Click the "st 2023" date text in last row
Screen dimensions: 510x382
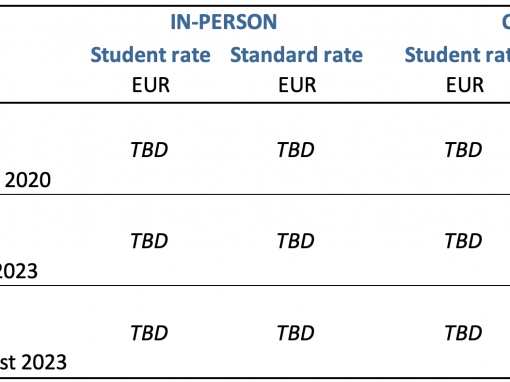point(33,362)
